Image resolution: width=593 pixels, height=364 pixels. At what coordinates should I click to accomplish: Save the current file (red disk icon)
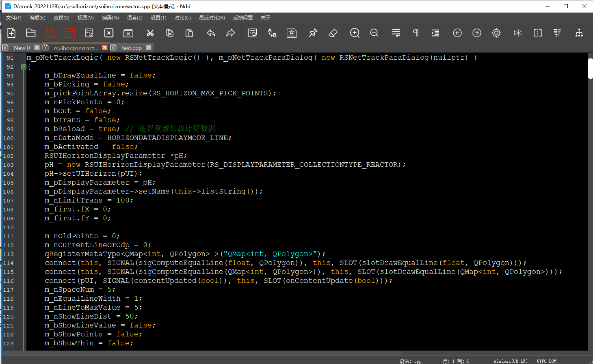[x=50, y=33]
